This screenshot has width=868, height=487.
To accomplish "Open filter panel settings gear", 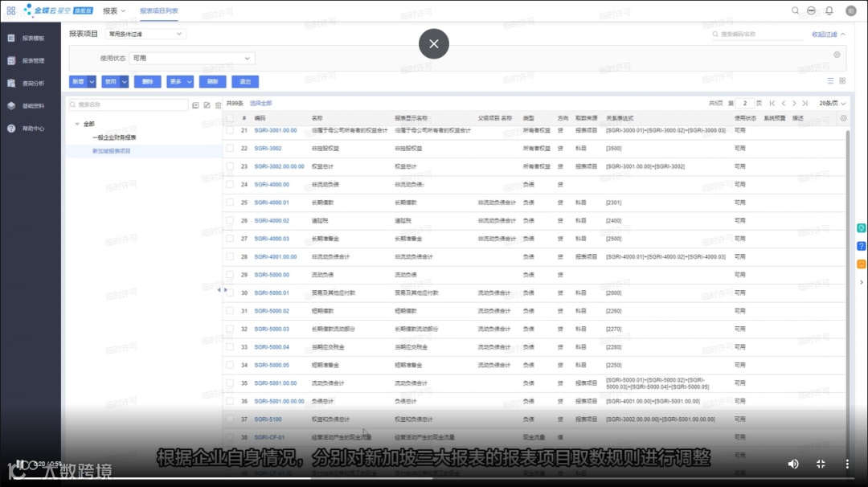I will pos(837,54).
